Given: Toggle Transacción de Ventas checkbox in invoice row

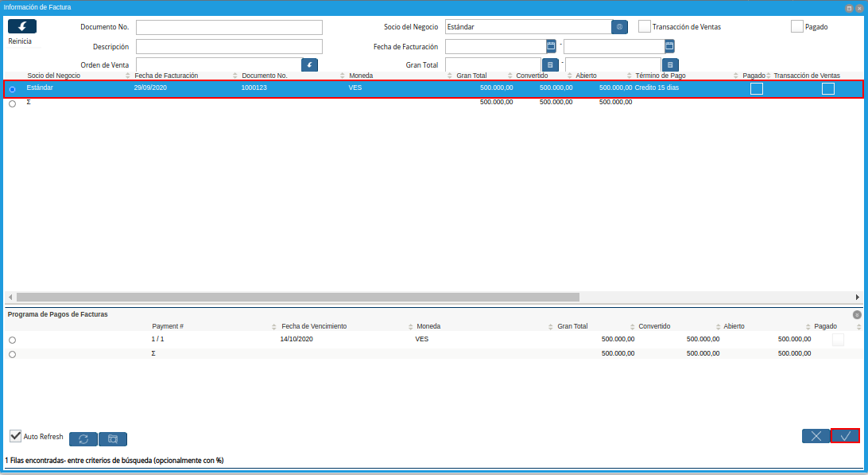Looking at the screenshot, I should point(828,88).
